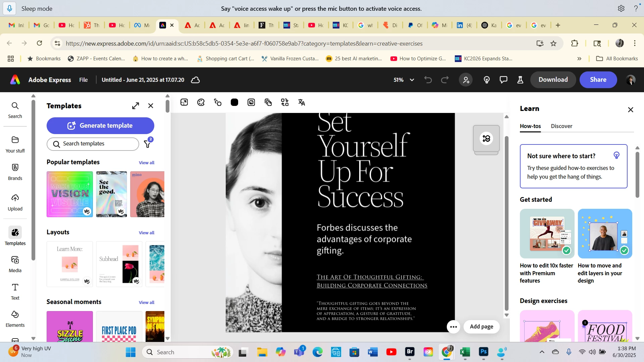This screenshot has height=362, width=644.
Task: Open Background image options icon
Action: click(251, 103)
